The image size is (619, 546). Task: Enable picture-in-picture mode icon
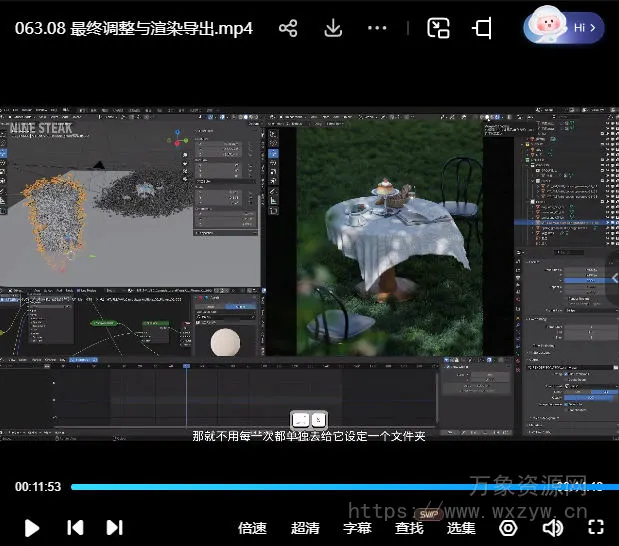[438, 28]
